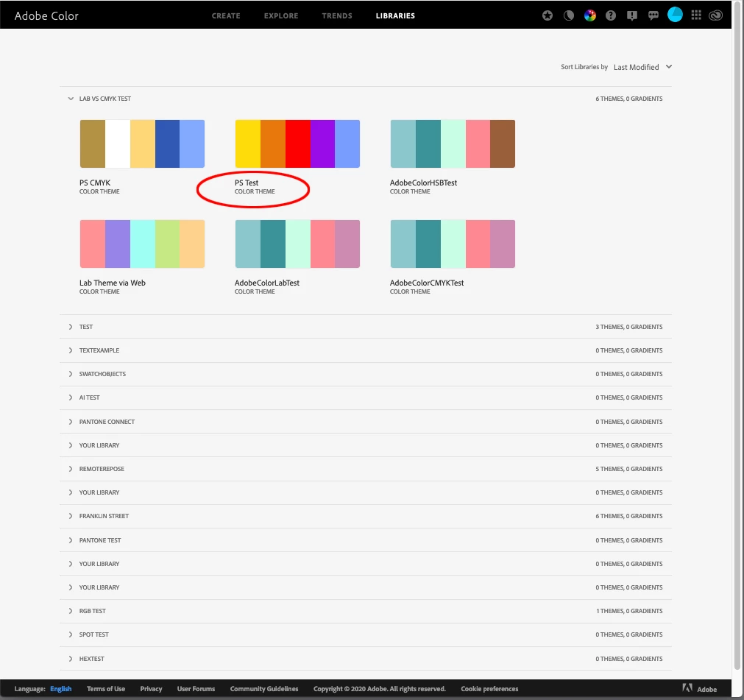
Task: Switch to the Trends tab
Action: (x=337, y=15)
